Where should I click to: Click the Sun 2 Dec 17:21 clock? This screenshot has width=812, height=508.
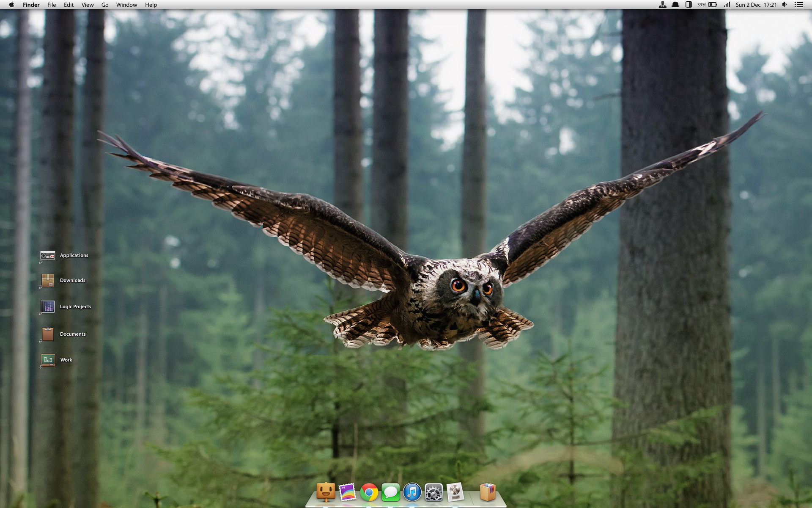click(x=756, y=5)
